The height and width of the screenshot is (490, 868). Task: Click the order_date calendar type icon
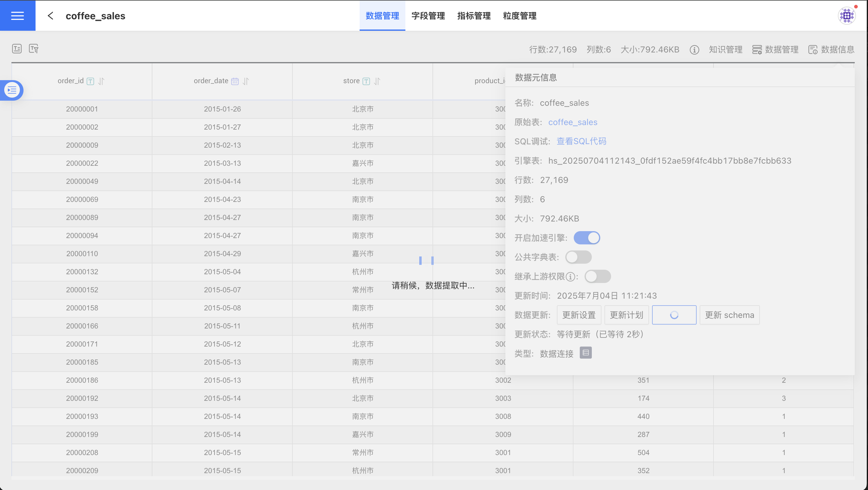point(235,81)
